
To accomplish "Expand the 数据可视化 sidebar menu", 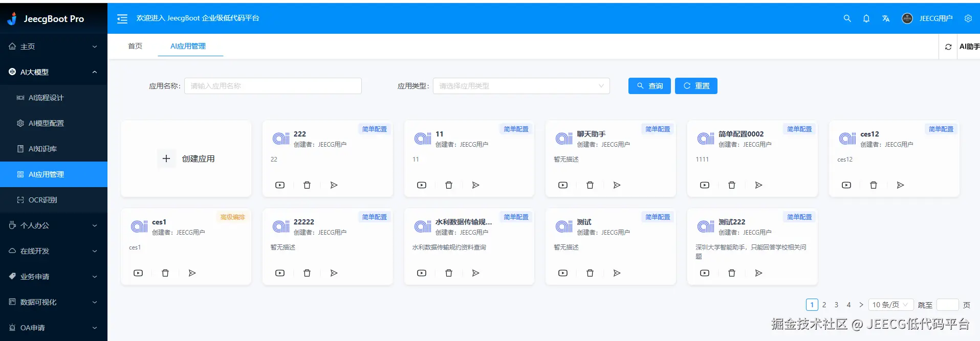I will point(54,302).
